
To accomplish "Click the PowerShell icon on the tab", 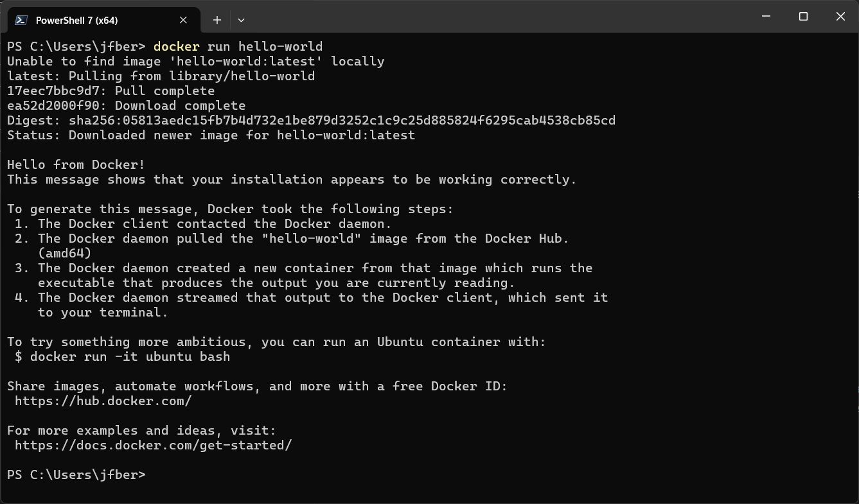I will (21, 20).
